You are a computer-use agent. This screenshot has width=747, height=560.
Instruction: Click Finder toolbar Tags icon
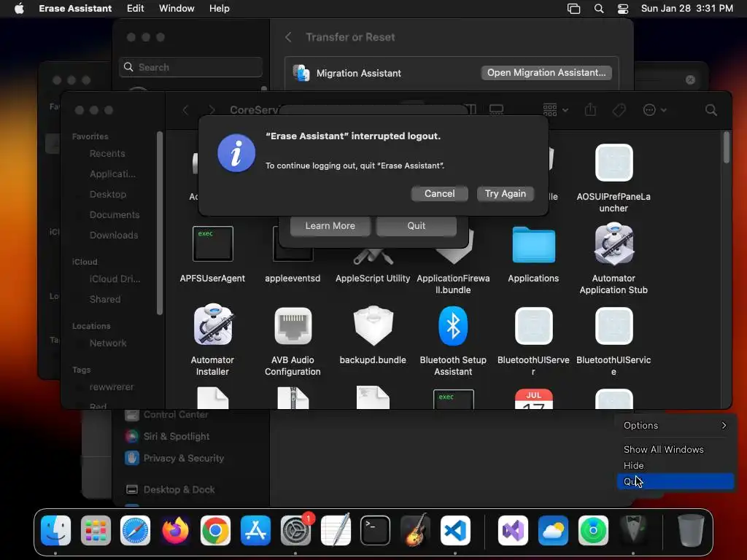click(619, 110)
